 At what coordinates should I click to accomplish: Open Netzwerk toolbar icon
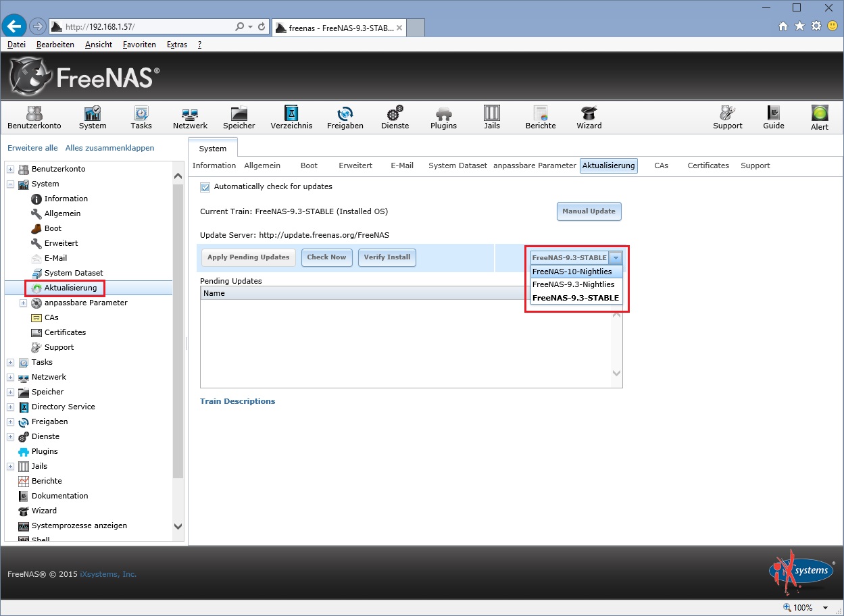point(190,117)
